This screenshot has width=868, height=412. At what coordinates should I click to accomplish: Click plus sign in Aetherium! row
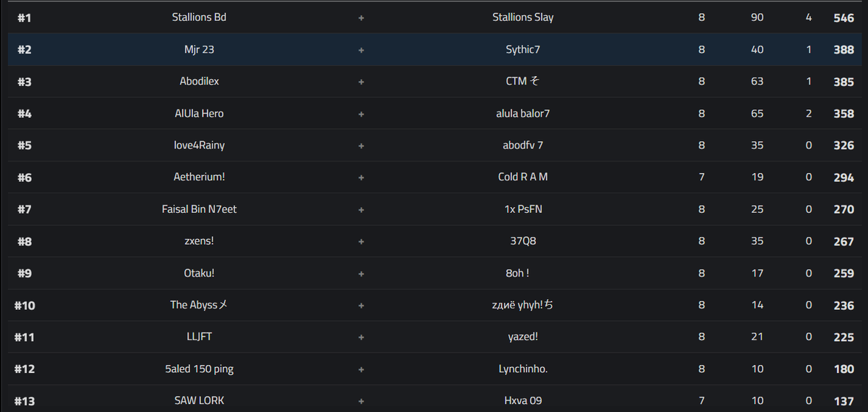361,177
